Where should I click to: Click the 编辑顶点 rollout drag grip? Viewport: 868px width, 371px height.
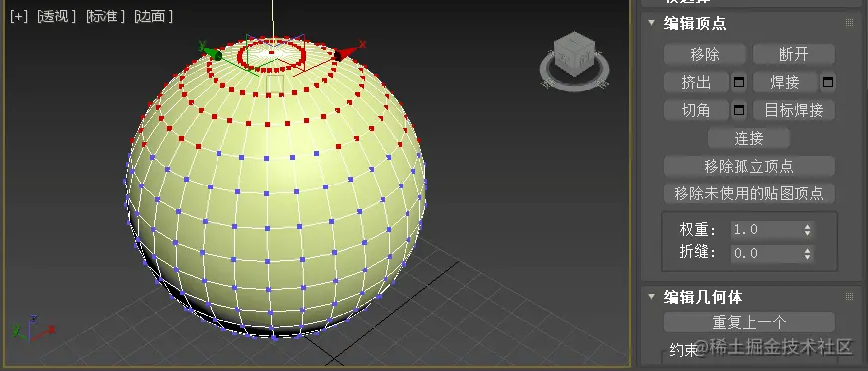[x=849, y=23]
